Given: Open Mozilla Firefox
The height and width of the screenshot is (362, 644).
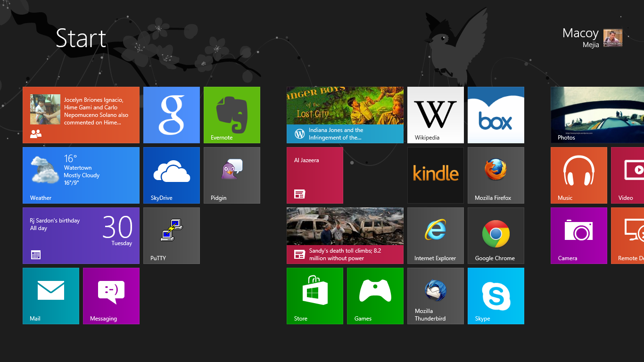Looking at the screenshot, I should [495, 175].
